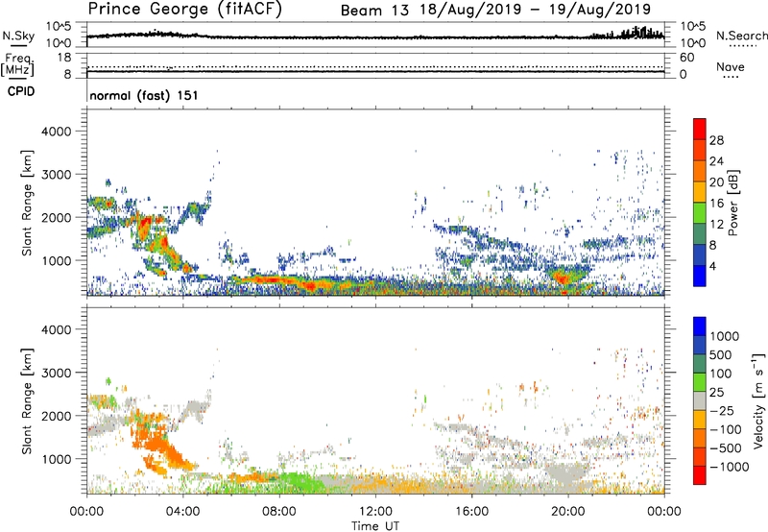Pick the red bottom segment of velocity colorbar
This screenshot has width=768, height=532.
point(700,475)
